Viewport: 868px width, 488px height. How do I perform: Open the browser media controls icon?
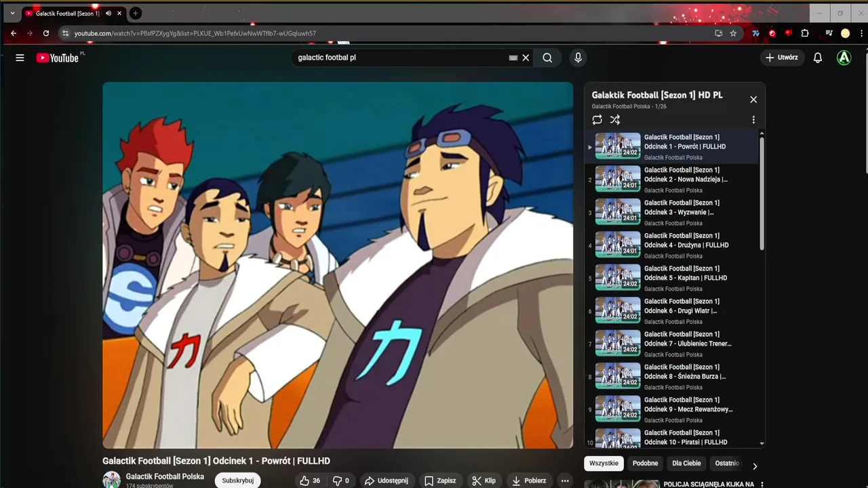pos(829,33)
